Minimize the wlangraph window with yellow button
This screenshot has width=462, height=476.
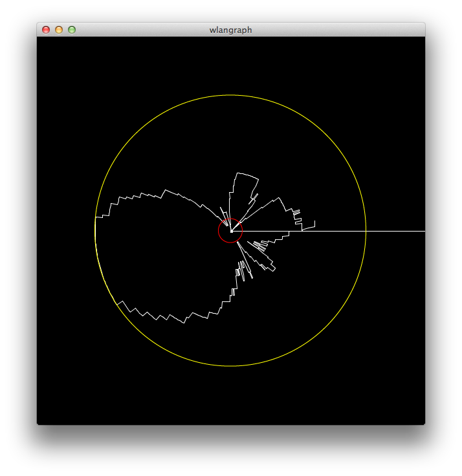[x=59, y=30]
